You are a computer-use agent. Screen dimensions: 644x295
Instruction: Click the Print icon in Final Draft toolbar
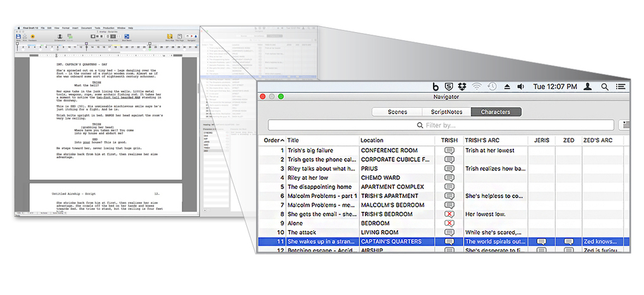click(x=25, y=37)
